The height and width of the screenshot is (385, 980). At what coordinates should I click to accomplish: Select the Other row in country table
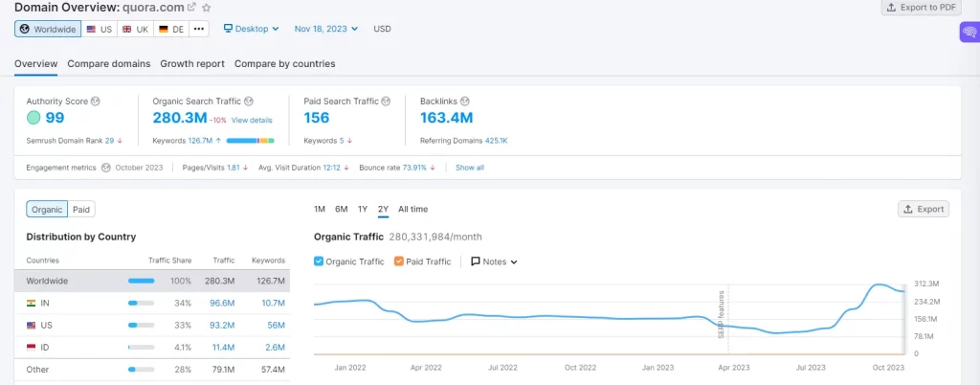coord(152,370)
